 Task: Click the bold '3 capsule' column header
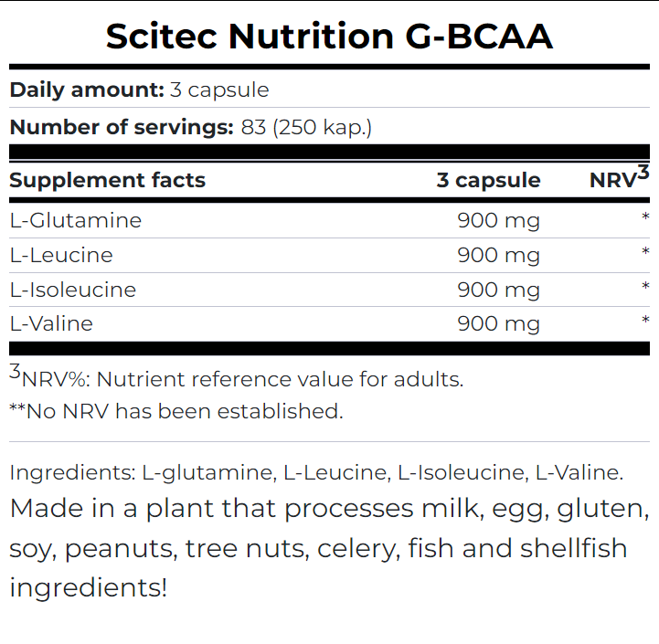[x=488, y=180]
